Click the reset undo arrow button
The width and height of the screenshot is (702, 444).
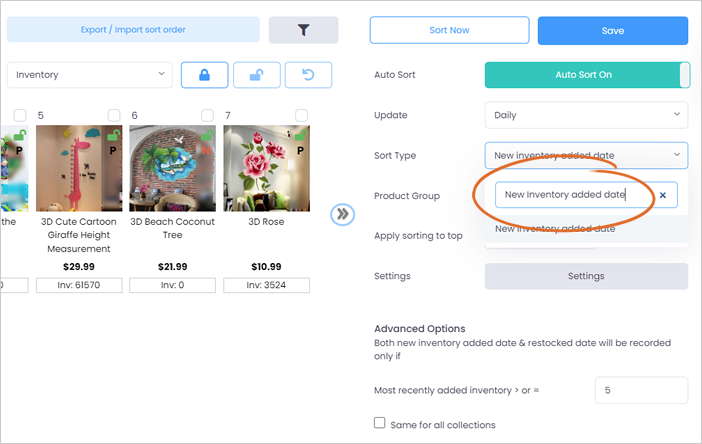point(308,75)
